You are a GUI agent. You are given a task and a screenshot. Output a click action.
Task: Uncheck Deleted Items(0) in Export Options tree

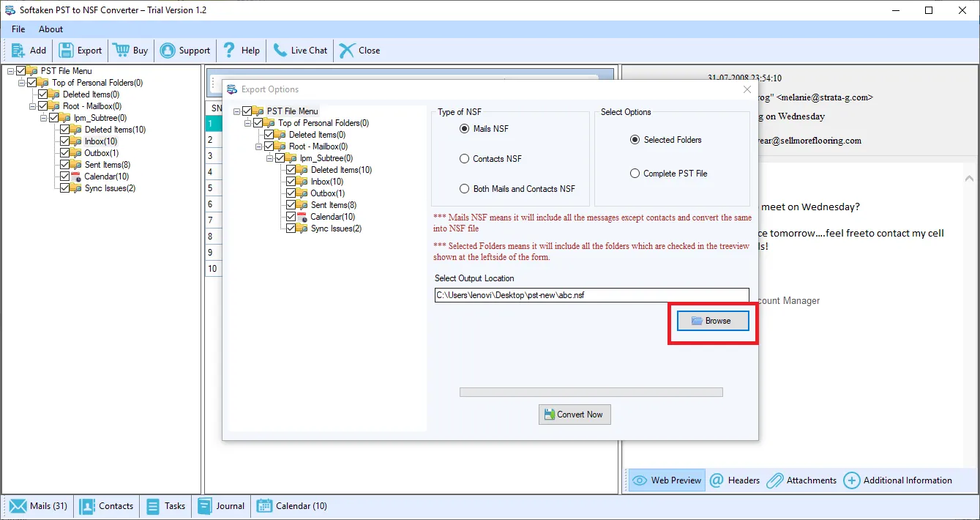tap(269, 135)
